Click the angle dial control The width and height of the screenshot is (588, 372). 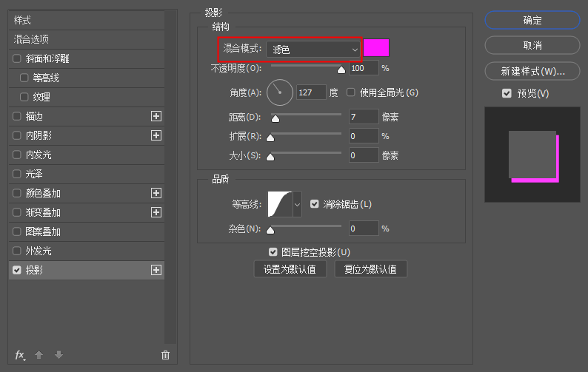[280, 92]
